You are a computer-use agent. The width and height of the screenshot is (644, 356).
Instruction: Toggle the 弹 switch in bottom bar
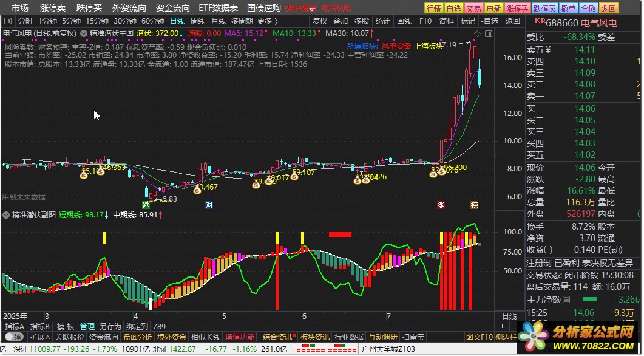(14, 337)
